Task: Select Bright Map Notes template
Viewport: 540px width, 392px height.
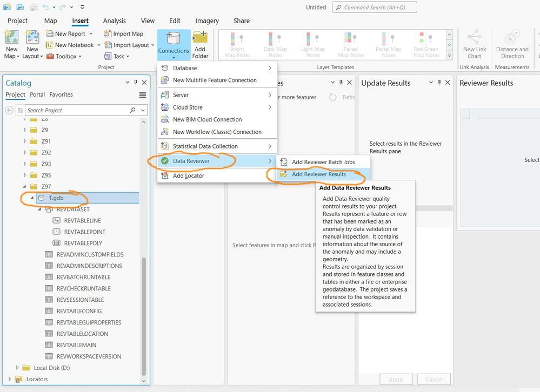Action: (x=237, y=45)
